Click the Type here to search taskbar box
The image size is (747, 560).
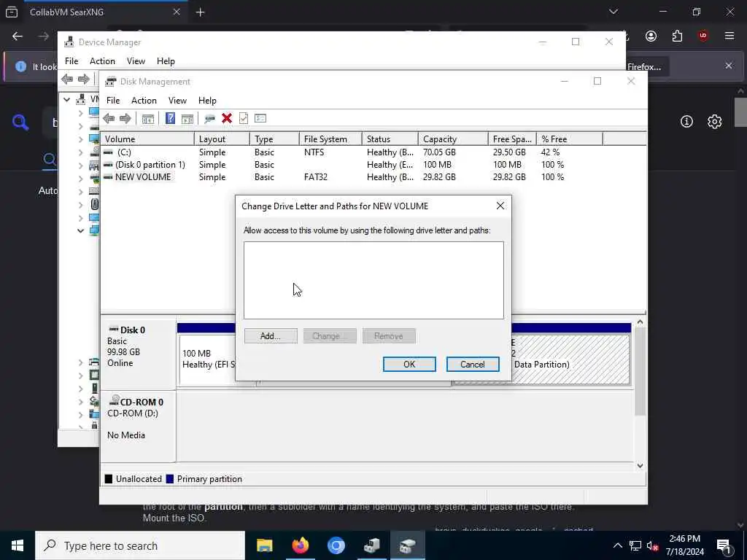140,545
